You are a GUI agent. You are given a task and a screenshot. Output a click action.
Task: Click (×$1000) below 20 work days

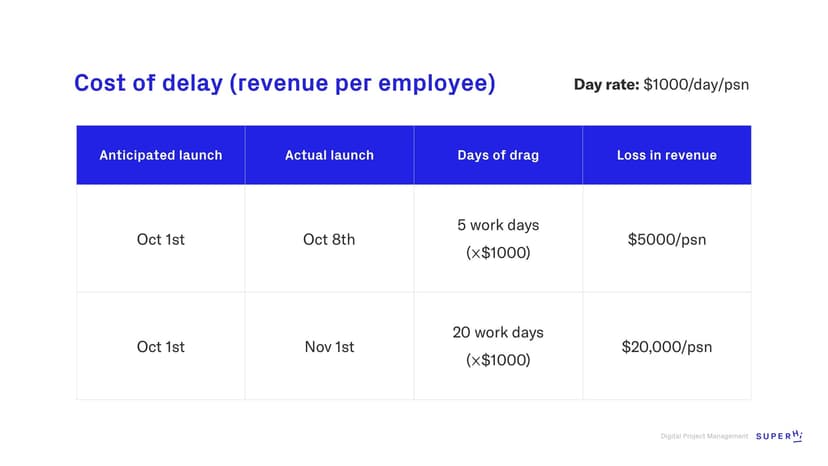(498, 360)
